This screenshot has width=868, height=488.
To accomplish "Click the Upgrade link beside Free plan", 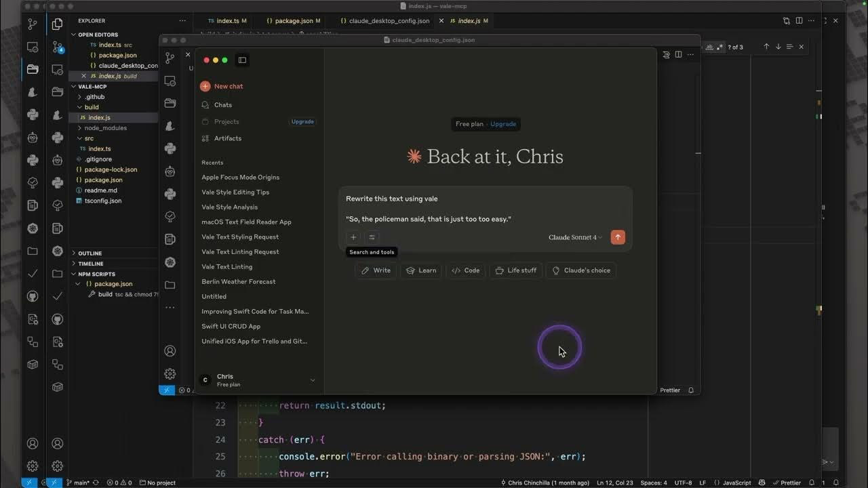I will (x=503, y=124).
